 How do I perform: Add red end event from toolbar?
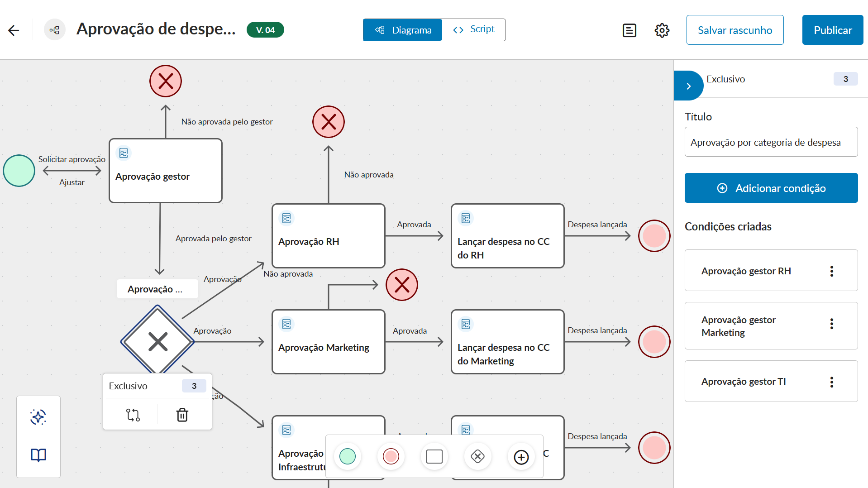[391, 456]
